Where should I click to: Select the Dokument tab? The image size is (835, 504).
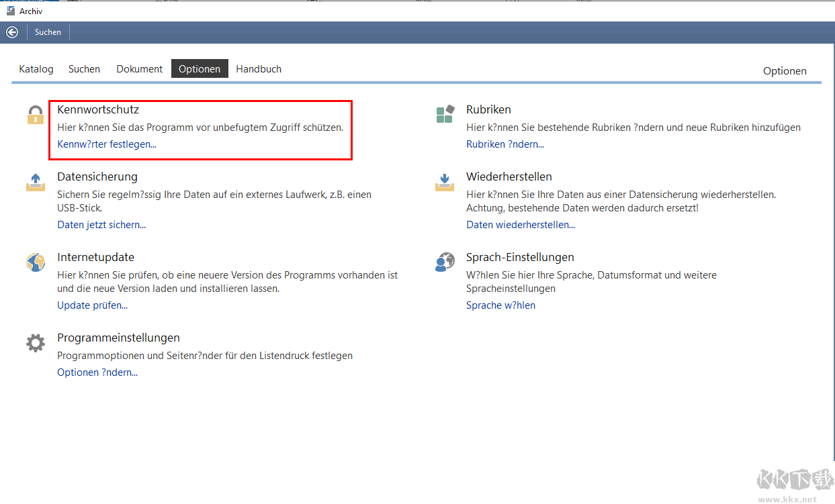[x=139, y=69]
